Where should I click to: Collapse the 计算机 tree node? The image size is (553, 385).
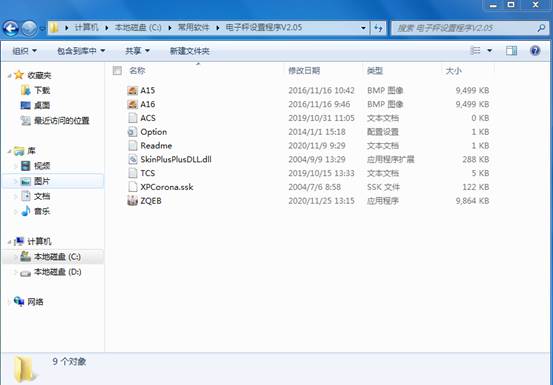(9, 242)
